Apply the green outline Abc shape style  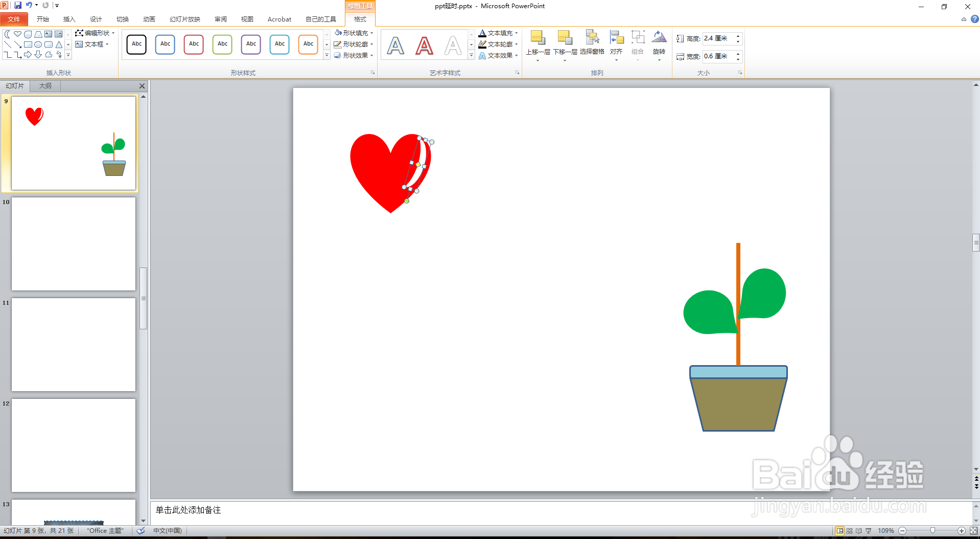coord(222,44)
